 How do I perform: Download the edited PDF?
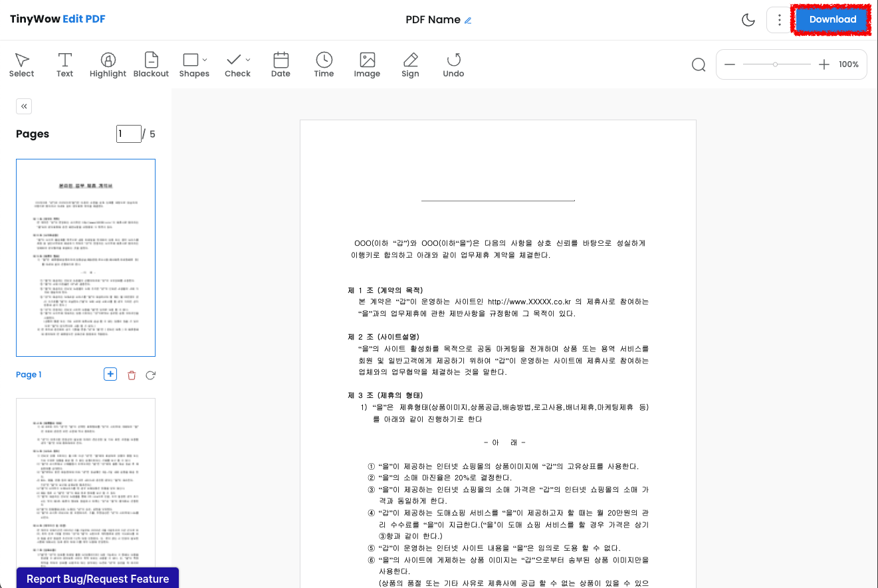(x=831, y=19)
